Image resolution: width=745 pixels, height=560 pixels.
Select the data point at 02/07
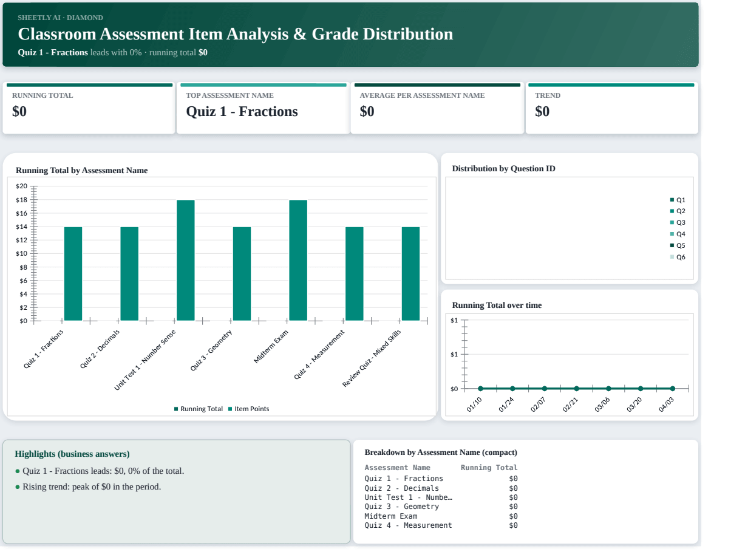[x=545, y=389]
